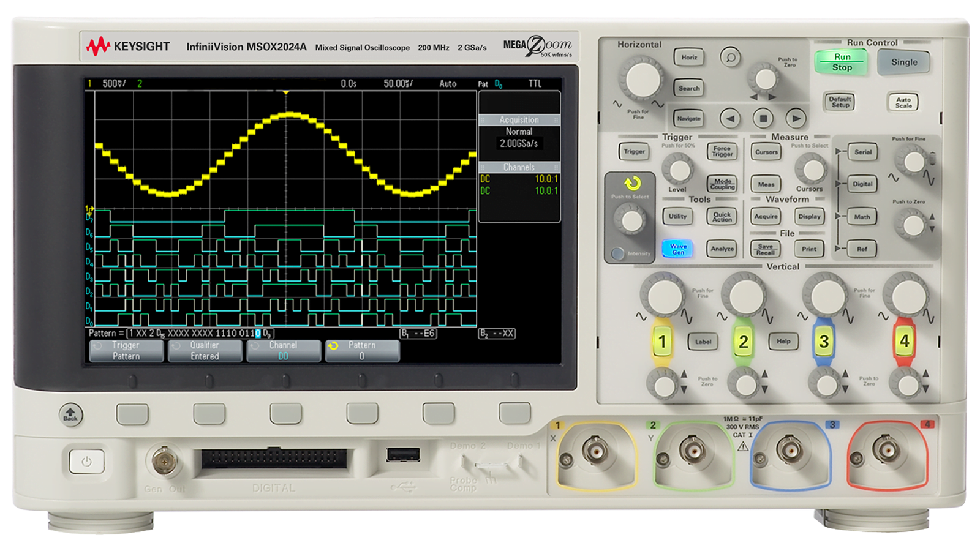Push the Entry knob with the green arrow

(631, 220)
